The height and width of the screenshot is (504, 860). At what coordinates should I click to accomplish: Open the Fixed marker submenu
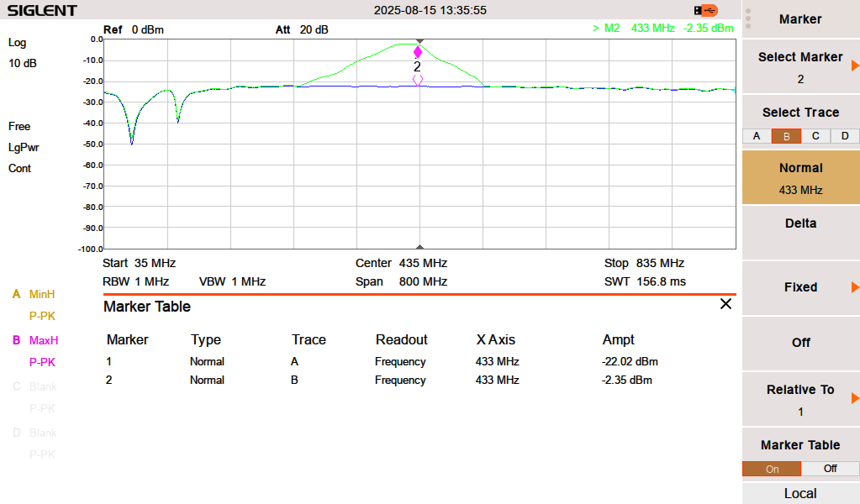click(x=801, y=287)
